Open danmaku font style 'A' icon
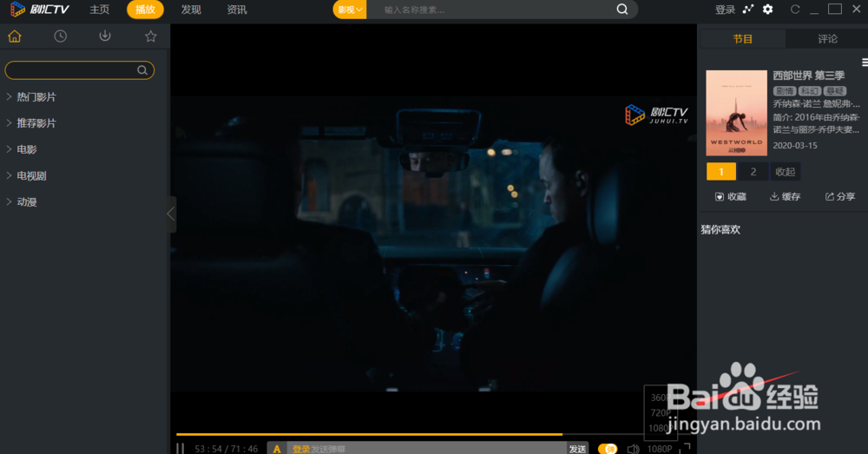 click(277, 449)
